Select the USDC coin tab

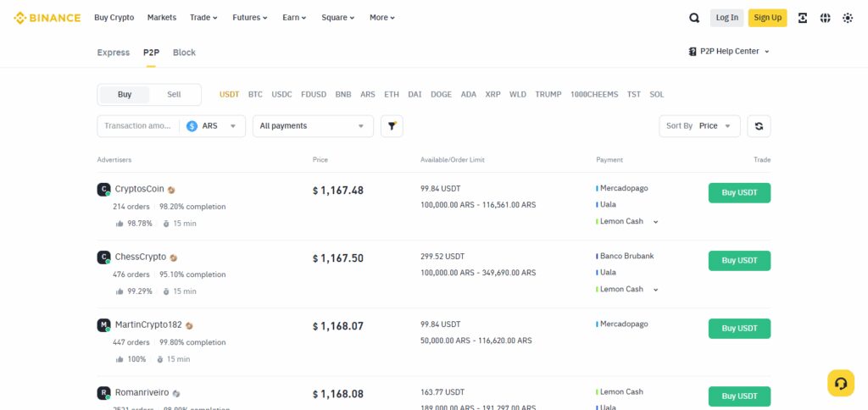click(281, 95)
